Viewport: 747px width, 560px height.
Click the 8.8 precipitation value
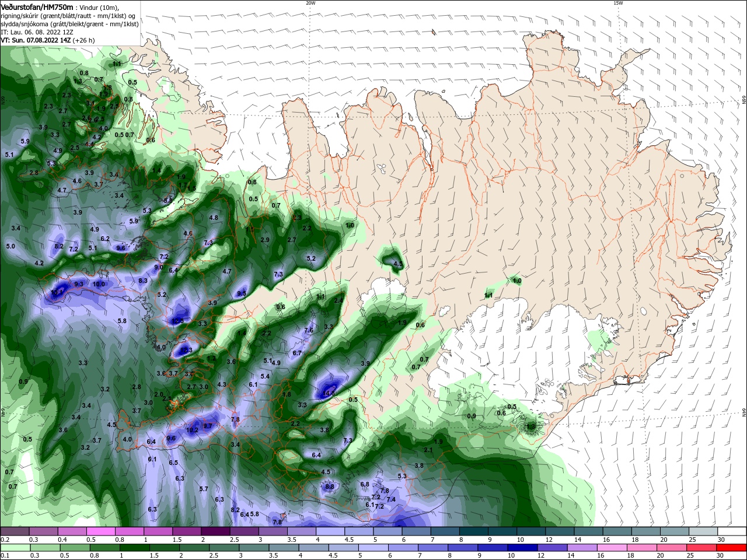tap(330, 487)
